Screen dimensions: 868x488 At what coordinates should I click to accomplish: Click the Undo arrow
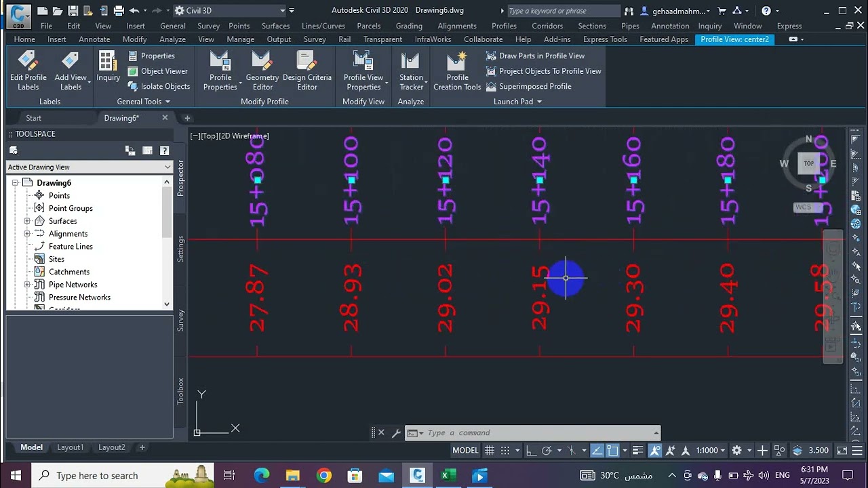pos(134,10)
